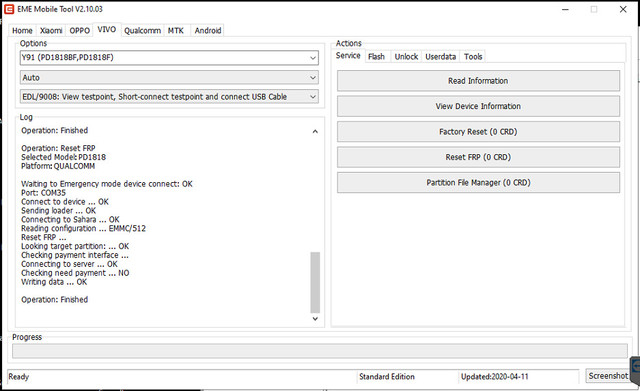This screenshot has height=391, width=640.
Task: Click 'Connecting to Sahara ... OK' line
Action: [70, 220]
